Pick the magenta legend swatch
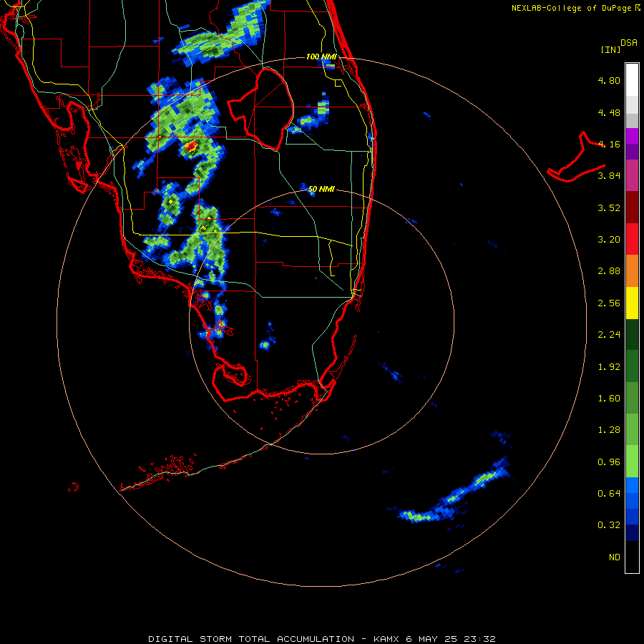 coord(632,136)
